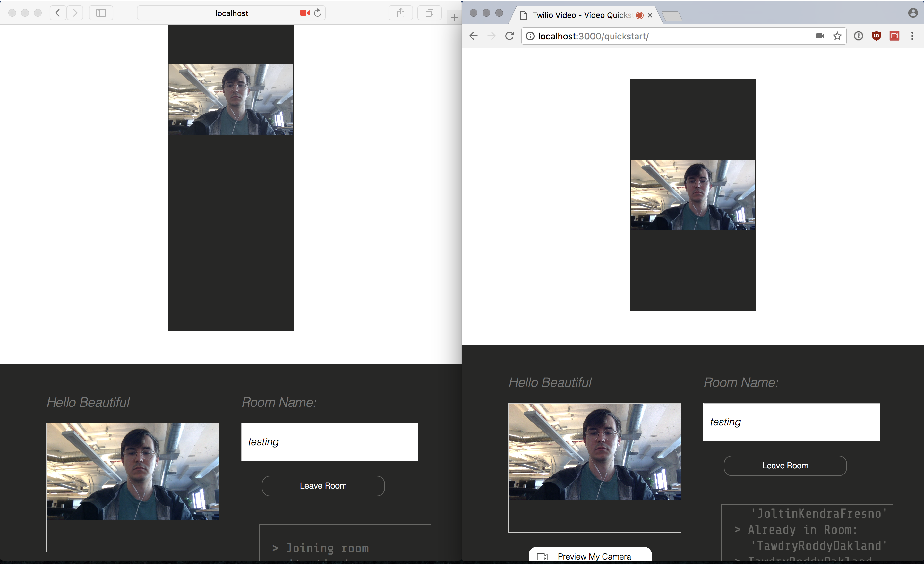Go back in the Safari window

pyautogui.click(x=58, y=13)
